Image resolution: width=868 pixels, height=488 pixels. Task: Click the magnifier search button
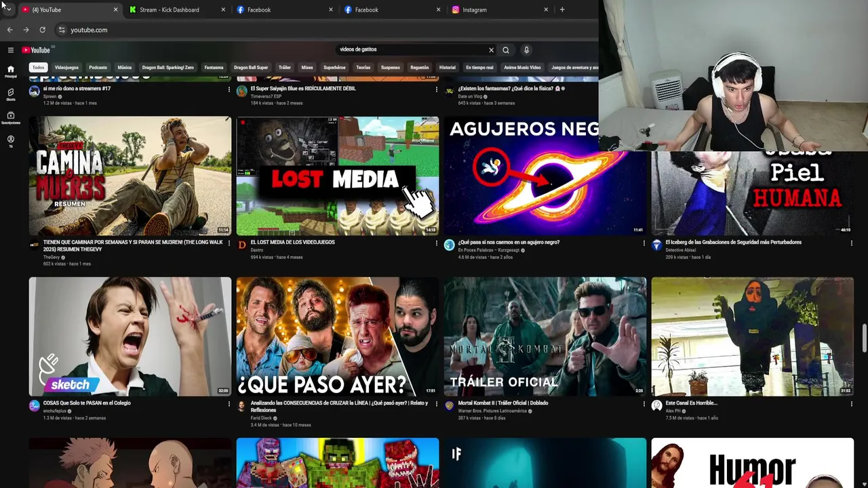[x=506, y=50]
